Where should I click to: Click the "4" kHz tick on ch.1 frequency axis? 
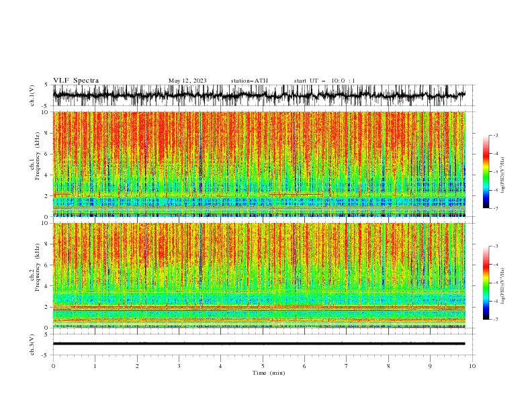click(47, 175)
